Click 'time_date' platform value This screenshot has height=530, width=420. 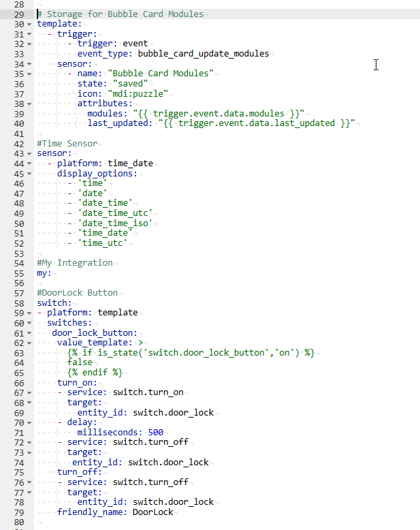click(130, 163)
